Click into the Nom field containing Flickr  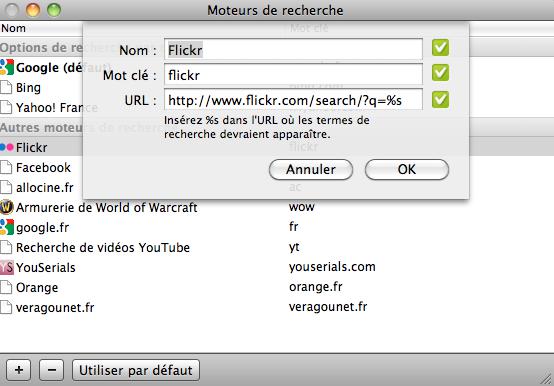click(293, 49)
